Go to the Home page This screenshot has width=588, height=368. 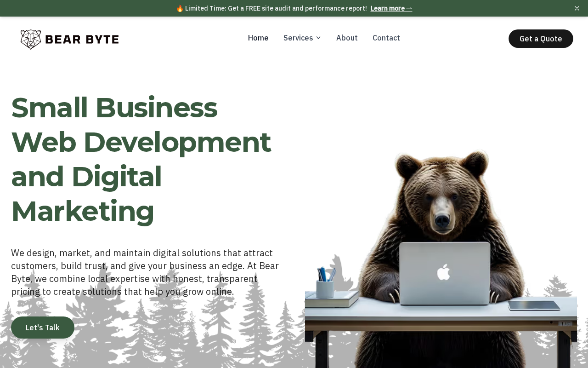point(258,38)
